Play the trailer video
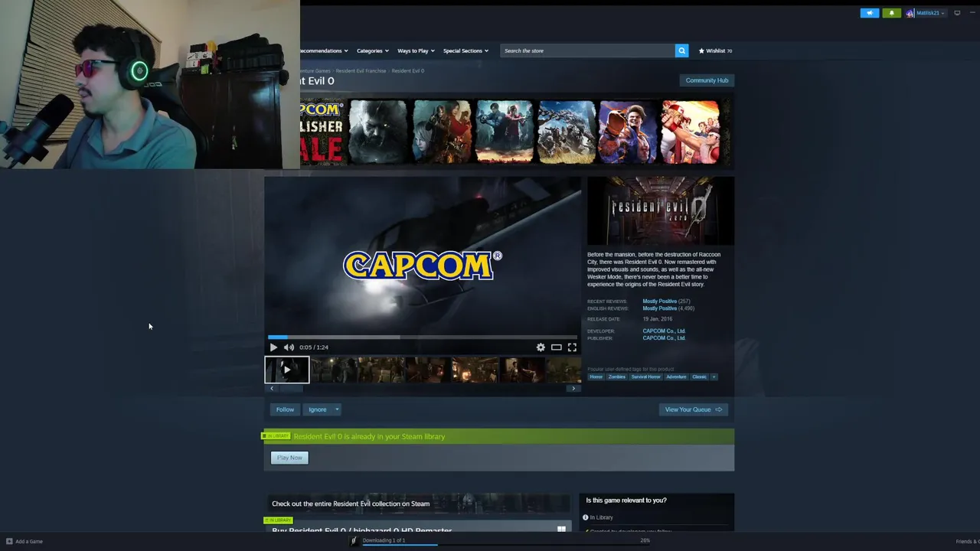980x551 pixels. 273,347
